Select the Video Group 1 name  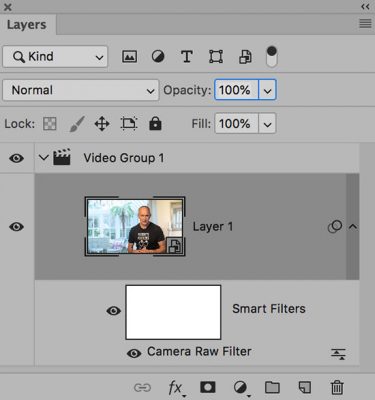[x=124, y=158]
